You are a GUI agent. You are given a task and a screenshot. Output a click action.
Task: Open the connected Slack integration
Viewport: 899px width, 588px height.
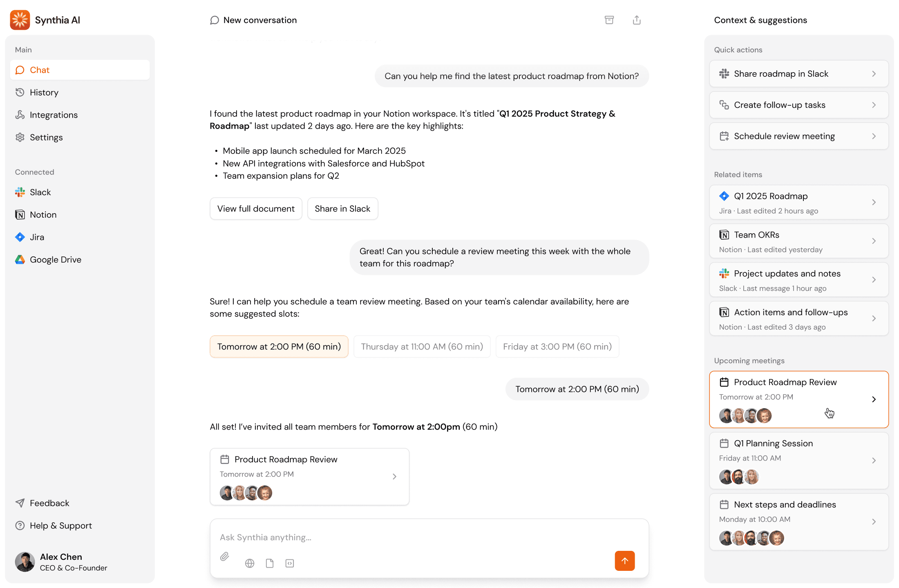pos(40,192)
